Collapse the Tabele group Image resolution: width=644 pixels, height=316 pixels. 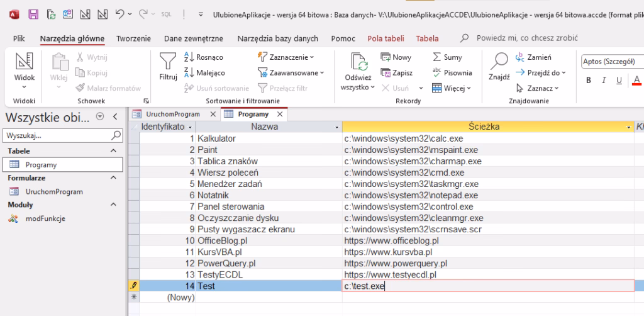(114, 151)
